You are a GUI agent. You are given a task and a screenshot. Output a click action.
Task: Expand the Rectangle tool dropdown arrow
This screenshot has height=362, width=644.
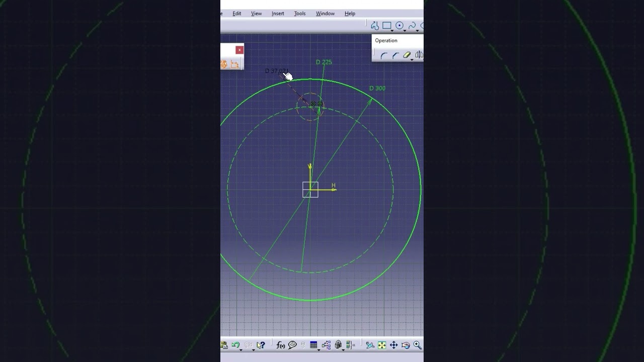tap(392, 31)
